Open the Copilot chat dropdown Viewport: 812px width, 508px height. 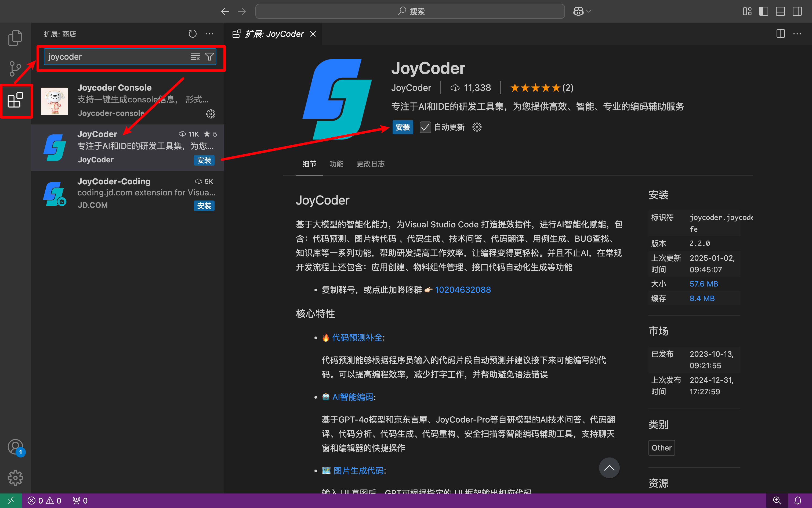(x=582, y=11)
